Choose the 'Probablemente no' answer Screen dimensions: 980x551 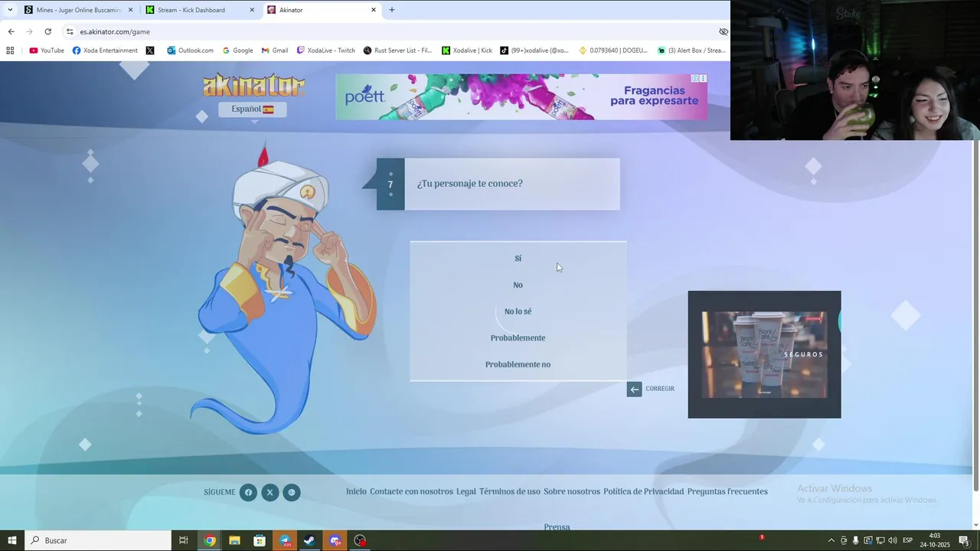tap(518, 365)
